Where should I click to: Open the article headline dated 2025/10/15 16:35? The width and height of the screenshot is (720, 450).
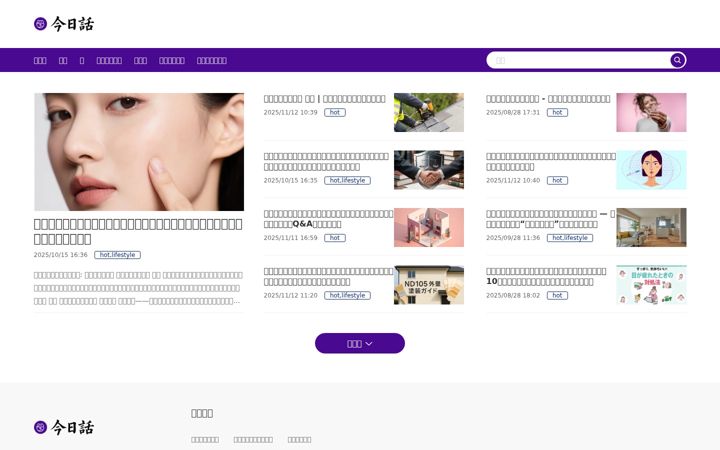click(326, 161)
